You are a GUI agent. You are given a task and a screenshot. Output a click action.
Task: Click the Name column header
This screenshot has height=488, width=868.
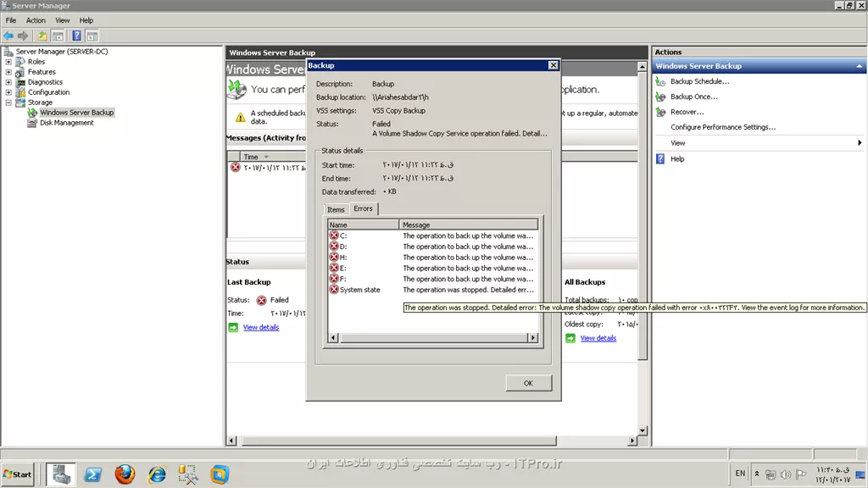point(363,225)
